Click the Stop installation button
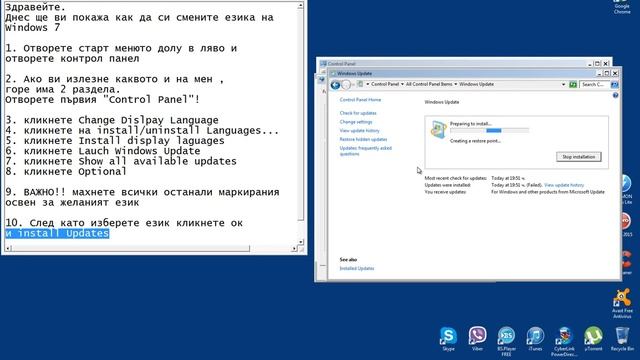 click(x=578, y=157)
